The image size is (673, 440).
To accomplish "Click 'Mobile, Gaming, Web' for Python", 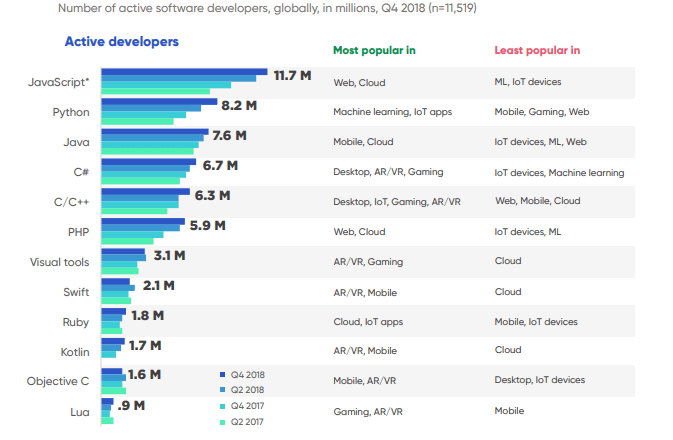I will pyautogui.click(x=542, y=112).
